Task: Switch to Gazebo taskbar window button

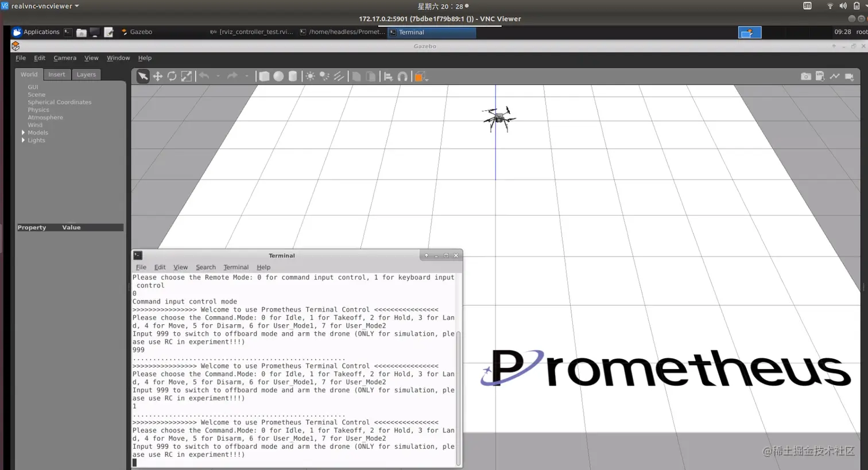Action: pyautogui.click(x=137, y=32)
